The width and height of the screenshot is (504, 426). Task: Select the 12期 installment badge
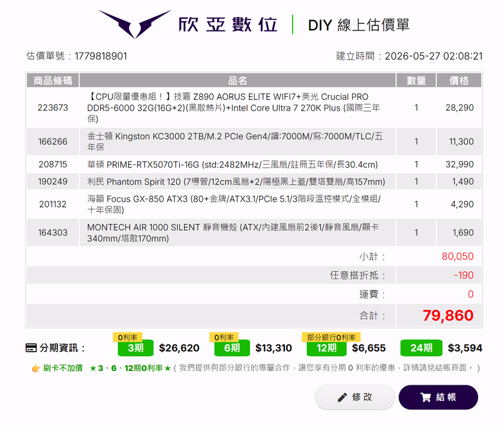[x=326, y=348]
